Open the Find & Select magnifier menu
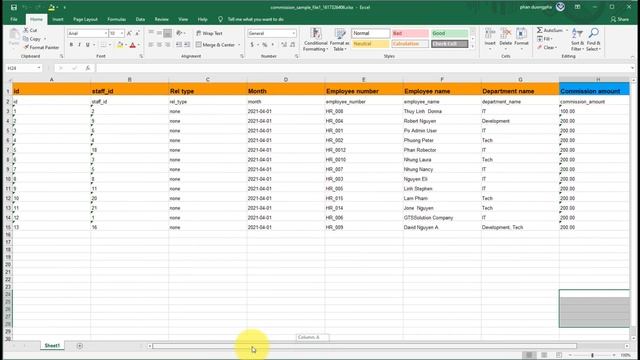The height and width of the screenshot is (360, 640). coord(593,39)
